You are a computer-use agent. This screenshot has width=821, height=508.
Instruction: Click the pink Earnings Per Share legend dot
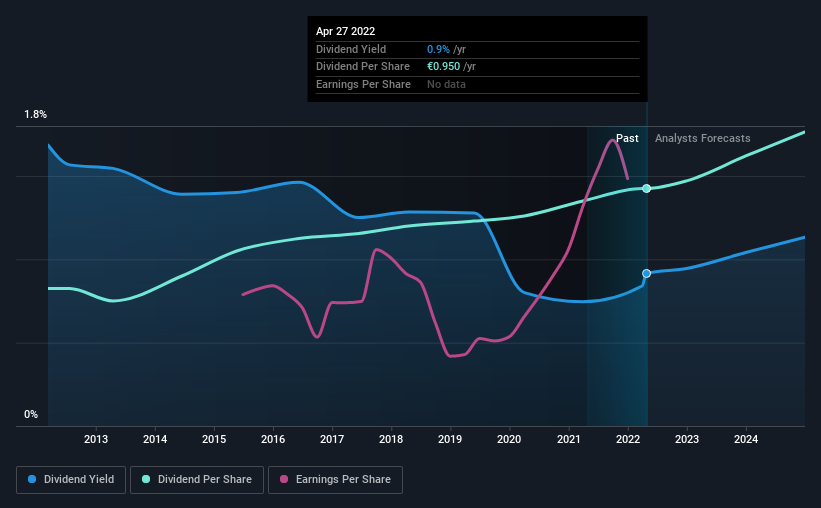pos(284,479)
